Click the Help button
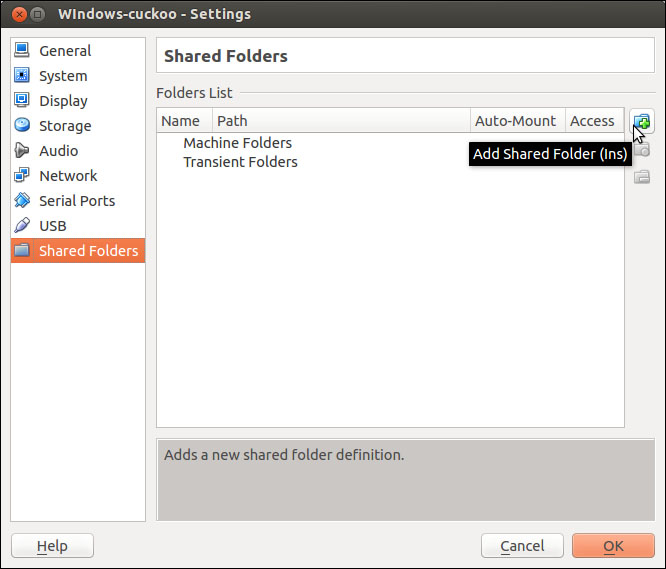The image size is (666, 569). [52, 546]
